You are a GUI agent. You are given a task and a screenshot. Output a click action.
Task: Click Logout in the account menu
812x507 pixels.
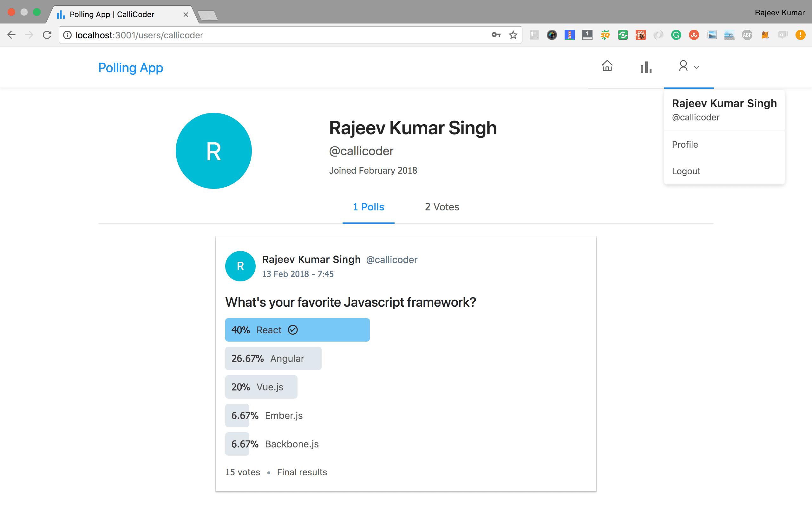(686, 171)
